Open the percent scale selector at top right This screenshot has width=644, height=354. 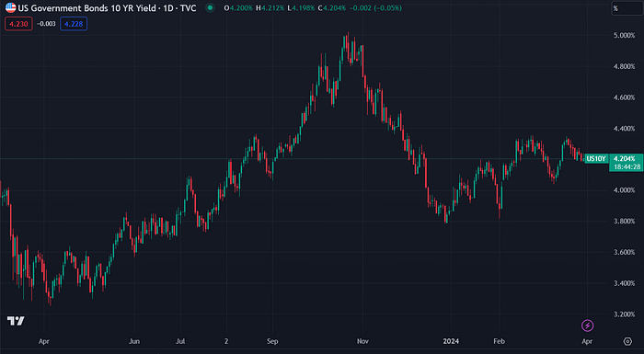coord(627,8)
